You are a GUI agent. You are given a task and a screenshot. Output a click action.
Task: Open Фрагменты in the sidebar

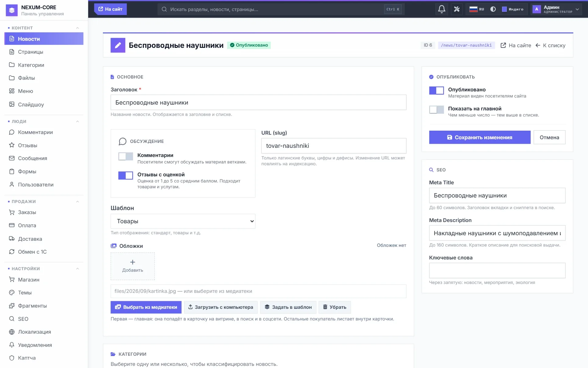point(44,306)
